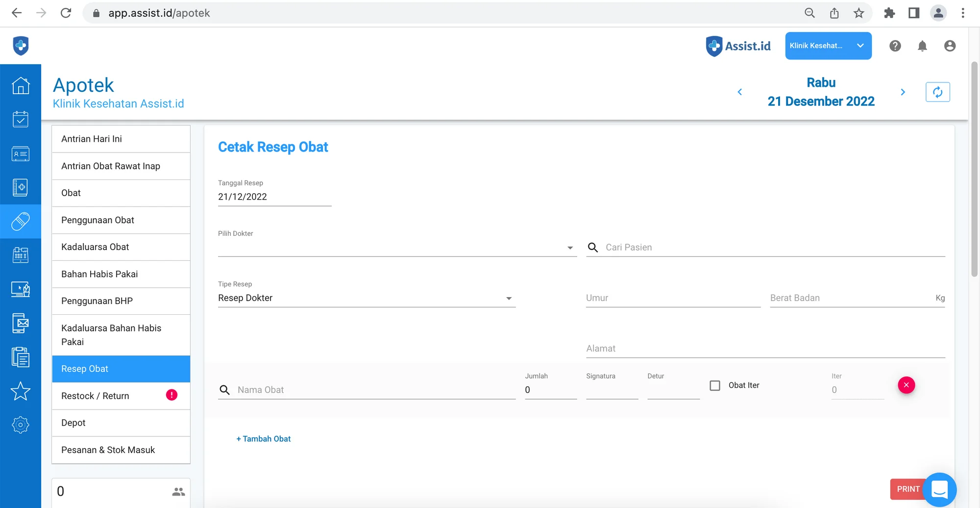Open the Obat menu item

121,193
